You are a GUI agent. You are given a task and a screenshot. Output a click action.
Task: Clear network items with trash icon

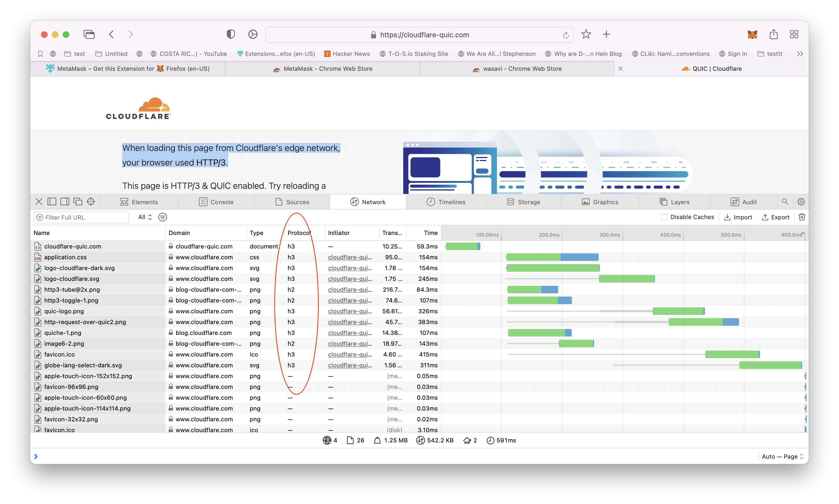pos(802,217)
